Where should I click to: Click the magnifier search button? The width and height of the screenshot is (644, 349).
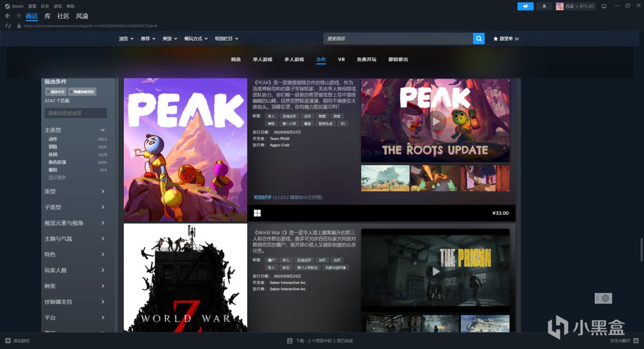click(x=479, y=38)
